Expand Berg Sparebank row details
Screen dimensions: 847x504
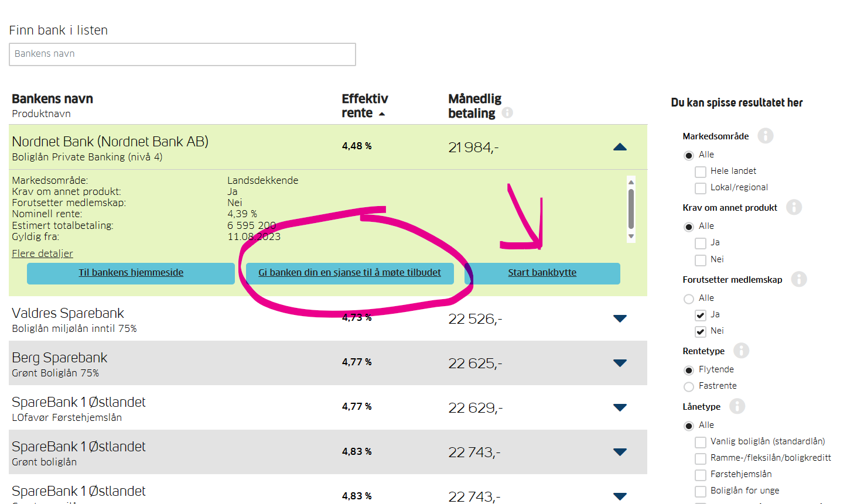click(x=620, y=363)
